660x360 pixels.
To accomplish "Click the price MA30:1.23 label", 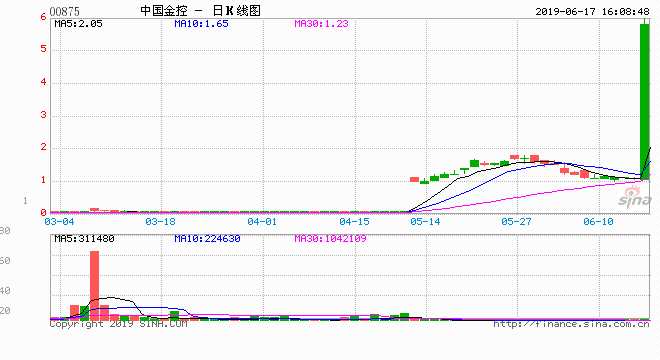I will [x=321, y=24].
